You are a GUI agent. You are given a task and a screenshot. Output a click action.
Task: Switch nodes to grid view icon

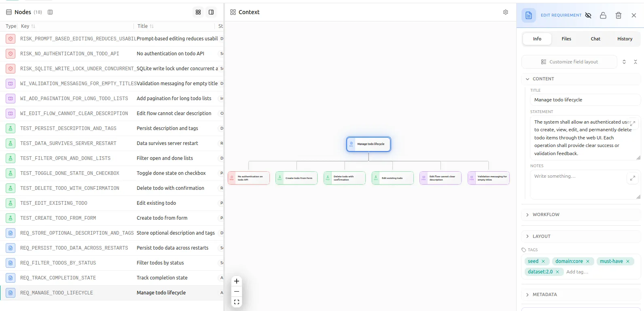point(198,12)
